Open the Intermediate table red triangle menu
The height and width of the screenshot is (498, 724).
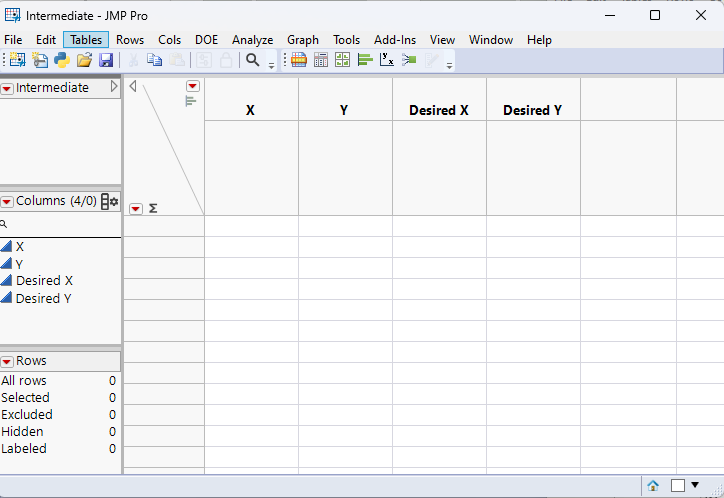click(7, 88)
